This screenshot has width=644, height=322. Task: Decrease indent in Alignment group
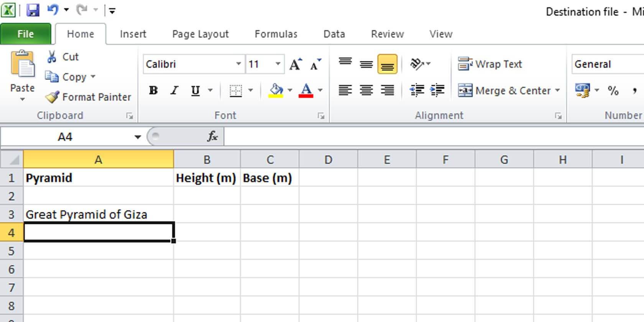pyautogui.click(x=417, y=90)
